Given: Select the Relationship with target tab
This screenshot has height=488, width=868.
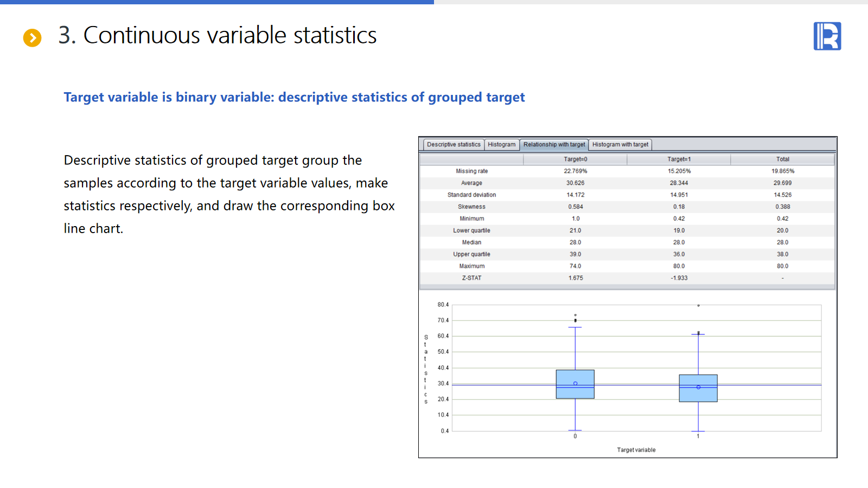Looking at the screenshot, I should click(x=554, y=145).
